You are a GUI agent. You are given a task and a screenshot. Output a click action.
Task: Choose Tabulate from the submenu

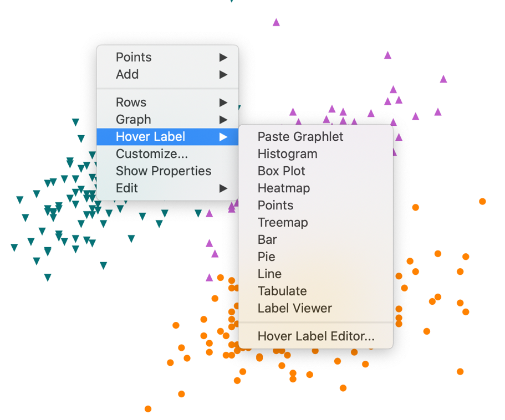coord(282,291)
